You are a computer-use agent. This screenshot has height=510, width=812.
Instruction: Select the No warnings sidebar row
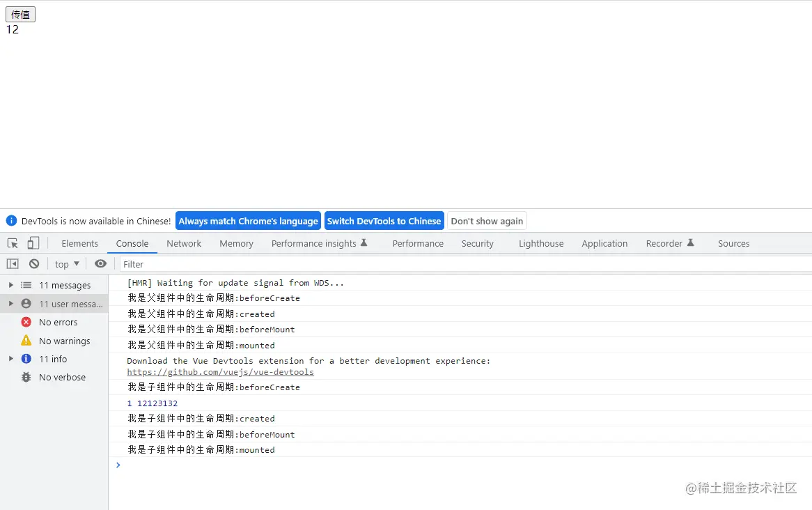(54, 341)
